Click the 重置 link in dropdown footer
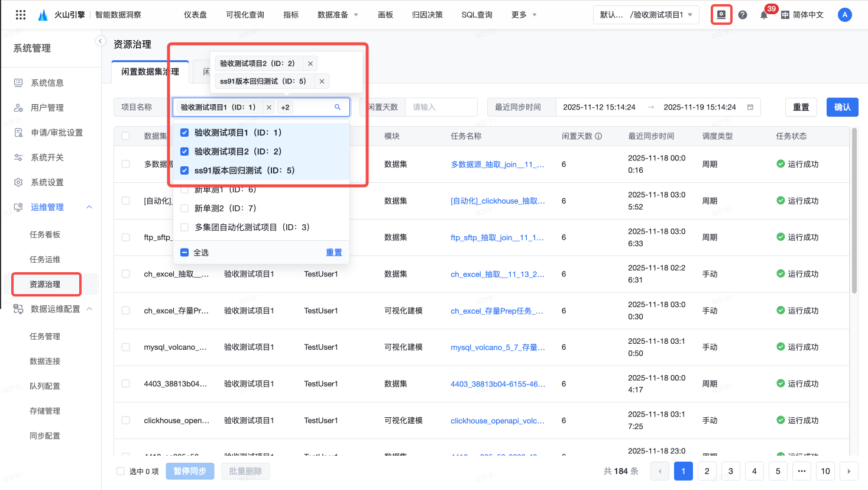The image size is (868, 490). 333,253
